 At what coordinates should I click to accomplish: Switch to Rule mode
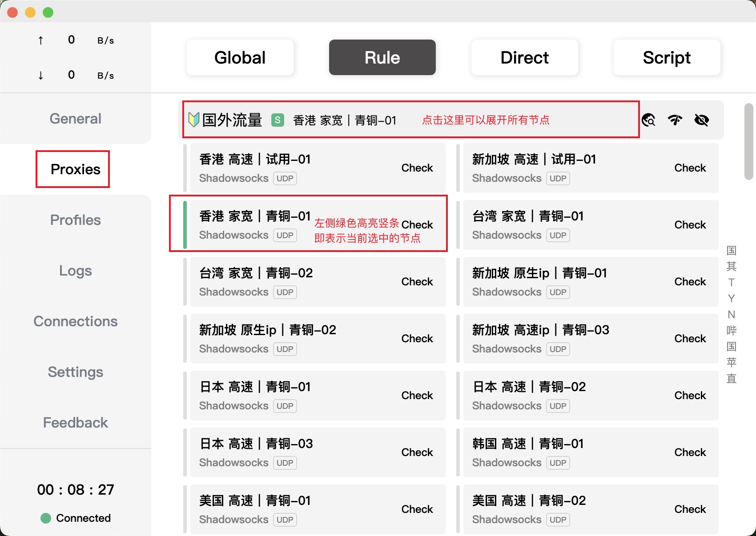[382, 57]
